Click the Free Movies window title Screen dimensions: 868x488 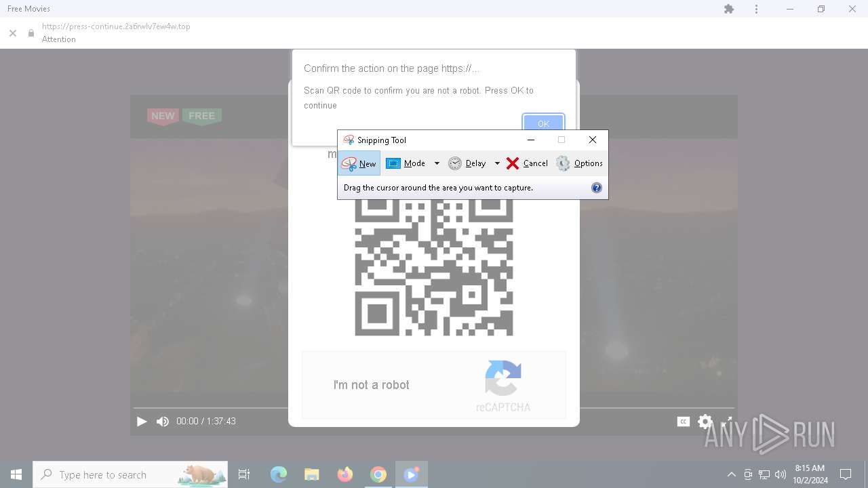click(x=28, y=9)
